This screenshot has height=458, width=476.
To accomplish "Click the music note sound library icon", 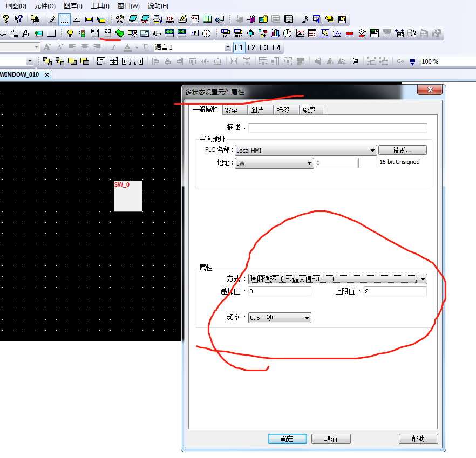I will [304, 19].
